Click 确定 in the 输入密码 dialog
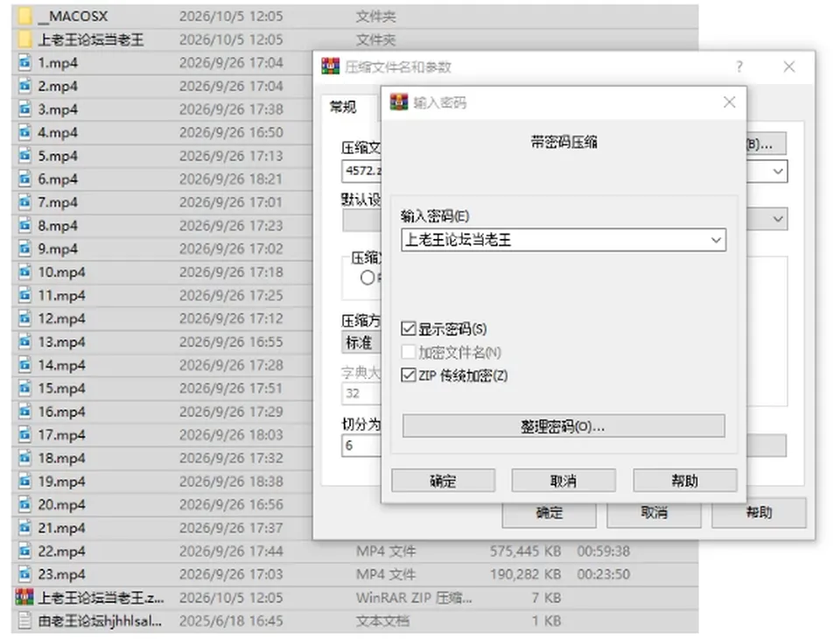 pos(443,481)
